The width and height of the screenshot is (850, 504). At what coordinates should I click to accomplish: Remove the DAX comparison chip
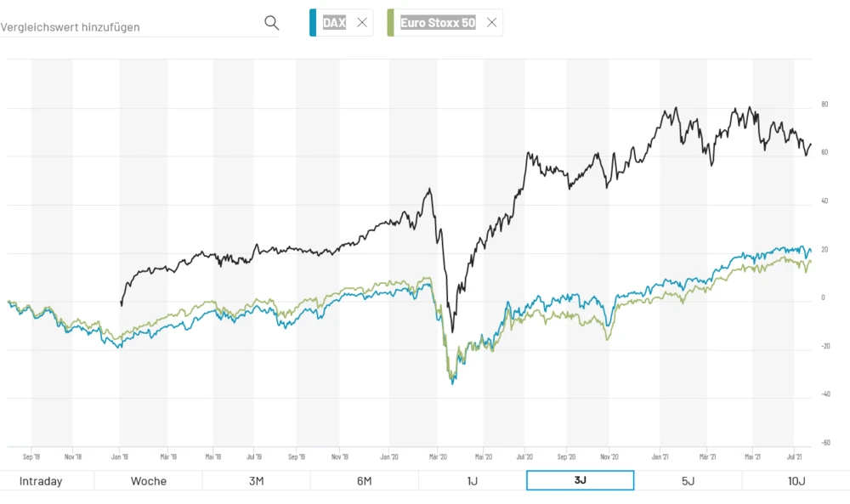tap(362, 23)
